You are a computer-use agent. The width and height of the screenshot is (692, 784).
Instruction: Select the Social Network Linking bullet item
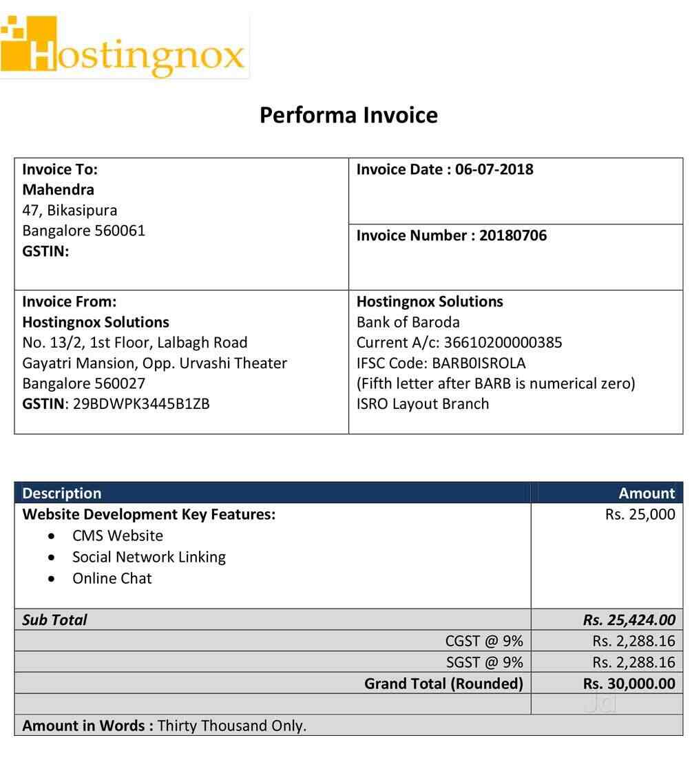pyautogui.click(x=149, y=557)
